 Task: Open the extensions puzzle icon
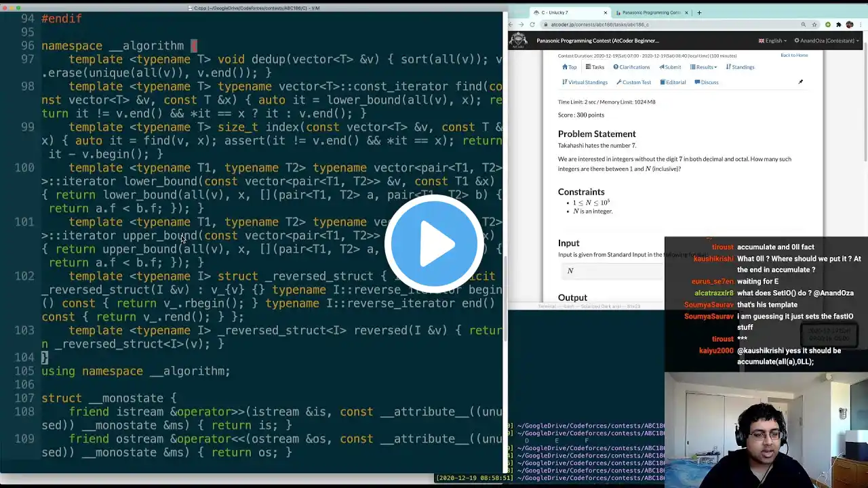pyautogui.click(x=839, y=24)
